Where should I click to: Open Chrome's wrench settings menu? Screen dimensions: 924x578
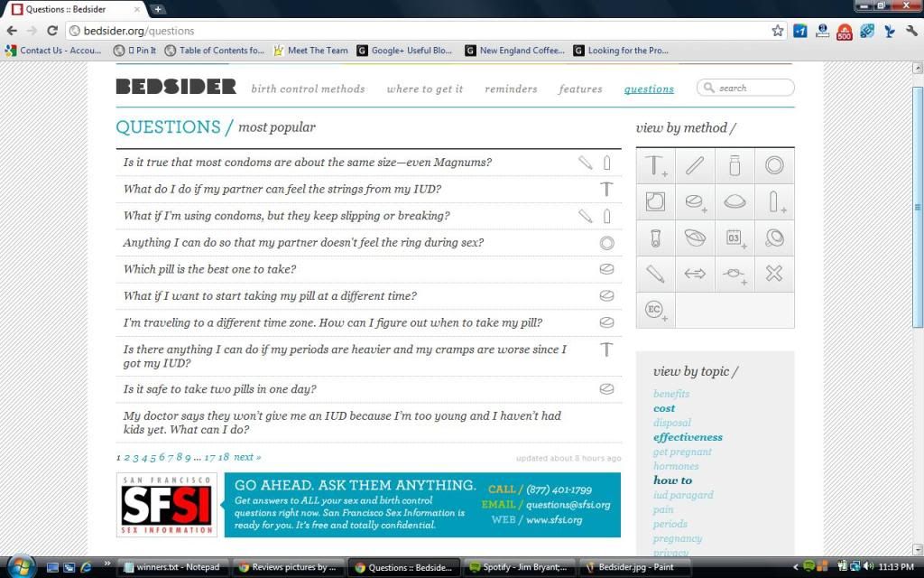click(x=911, y=31)
